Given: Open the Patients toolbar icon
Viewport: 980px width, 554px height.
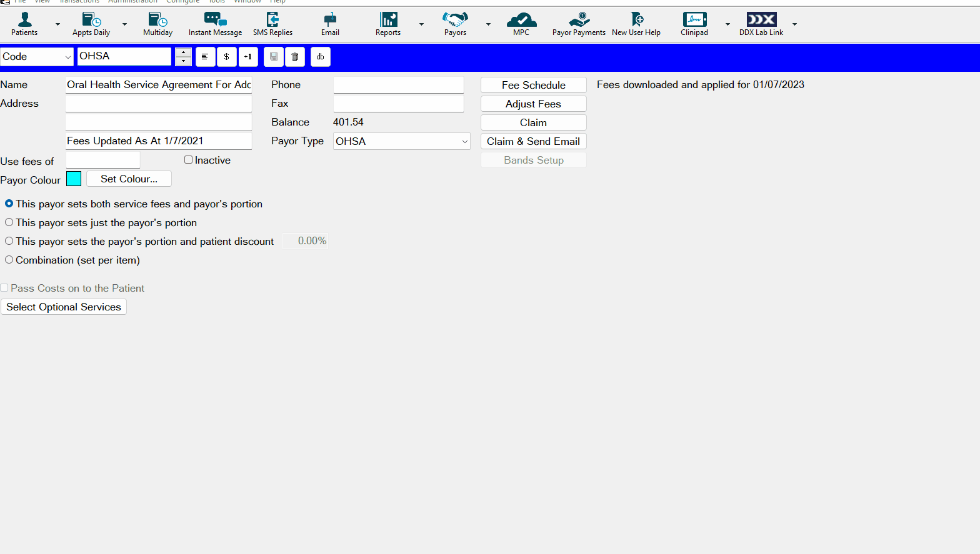Looking at the screenshot, I should point(24,24).
